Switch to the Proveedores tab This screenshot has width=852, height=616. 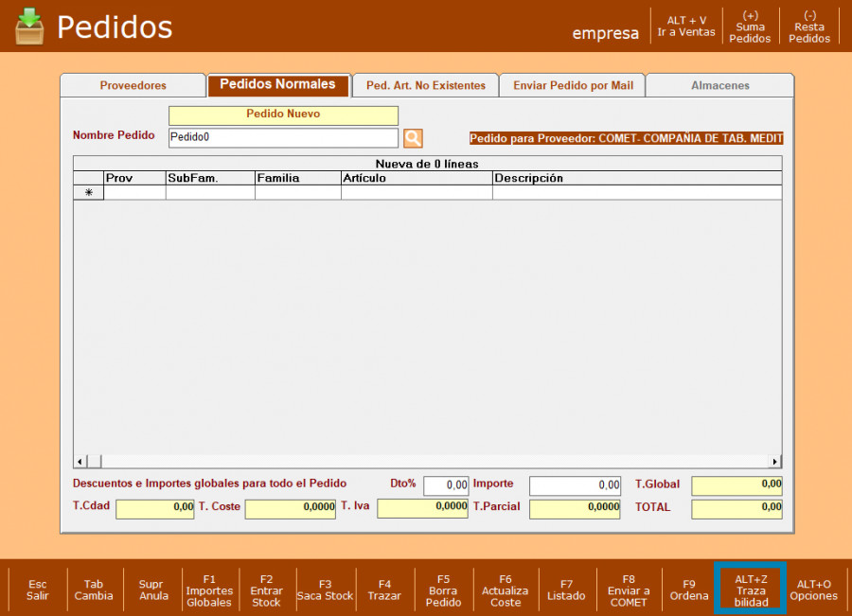[x=133, y=85]
